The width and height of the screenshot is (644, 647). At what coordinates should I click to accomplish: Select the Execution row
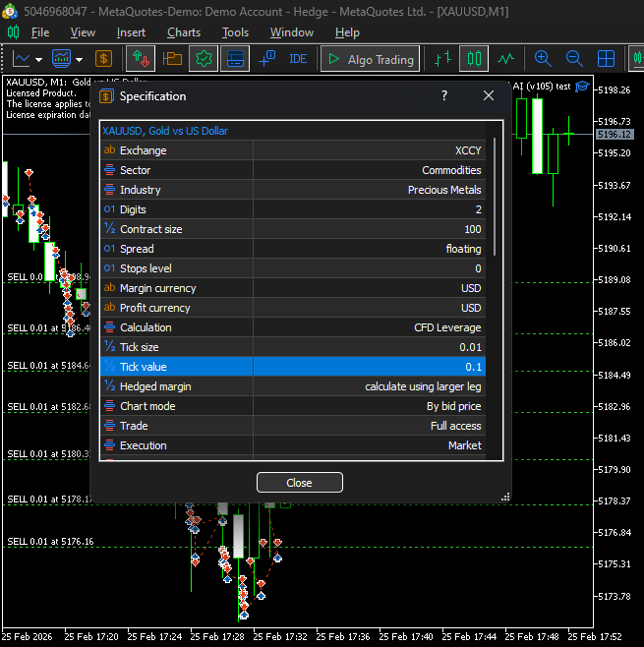pyautogui.click(x=293, y=445)
